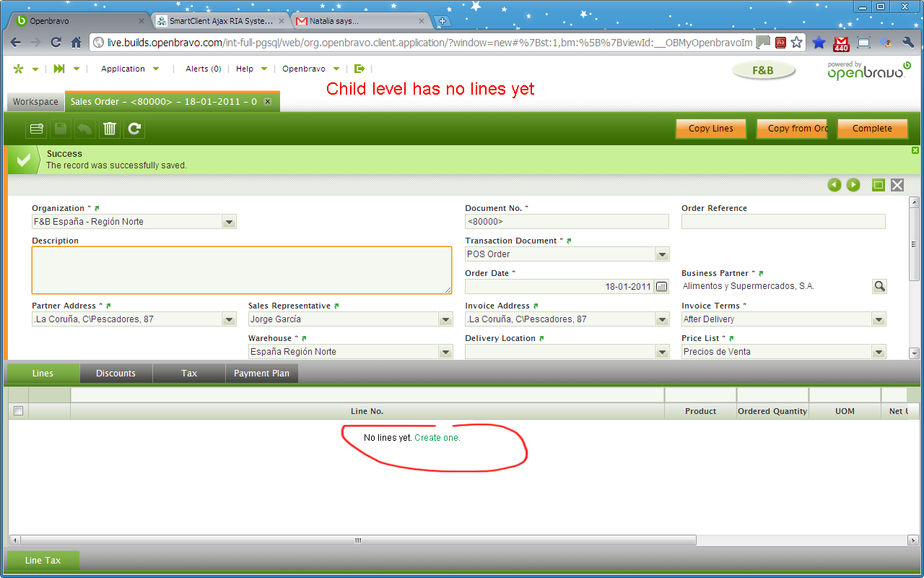
Task: Click the F&B company logo button
Action: coord(763,71)
